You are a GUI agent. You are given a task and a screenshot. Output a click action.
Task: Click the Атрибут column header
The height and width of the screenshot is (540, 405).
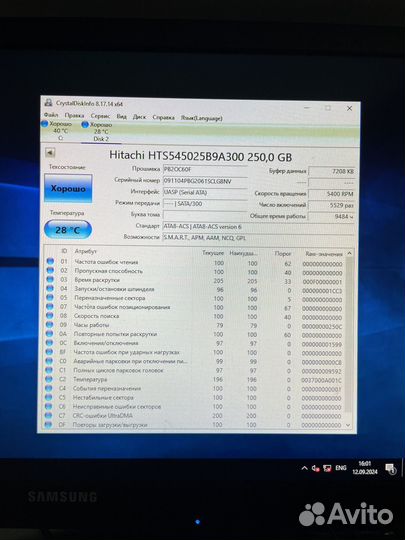click(x=85, y=251)
